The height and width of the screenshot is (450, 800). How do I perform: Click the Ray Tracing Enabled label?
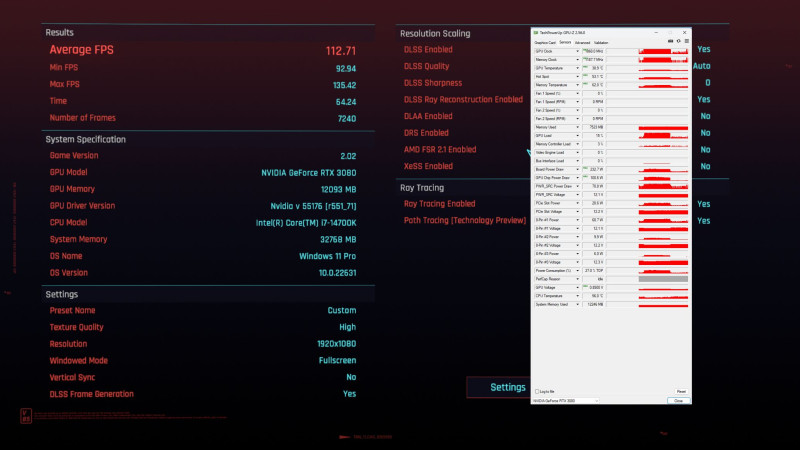coord(439,204)
